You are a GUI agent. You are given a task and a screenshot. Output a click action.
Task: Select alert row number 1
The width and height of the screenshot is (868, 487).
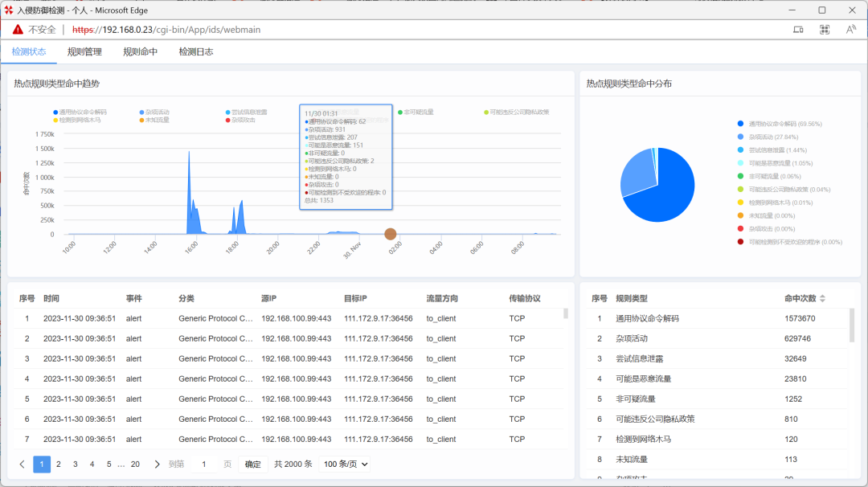[289, 318]
